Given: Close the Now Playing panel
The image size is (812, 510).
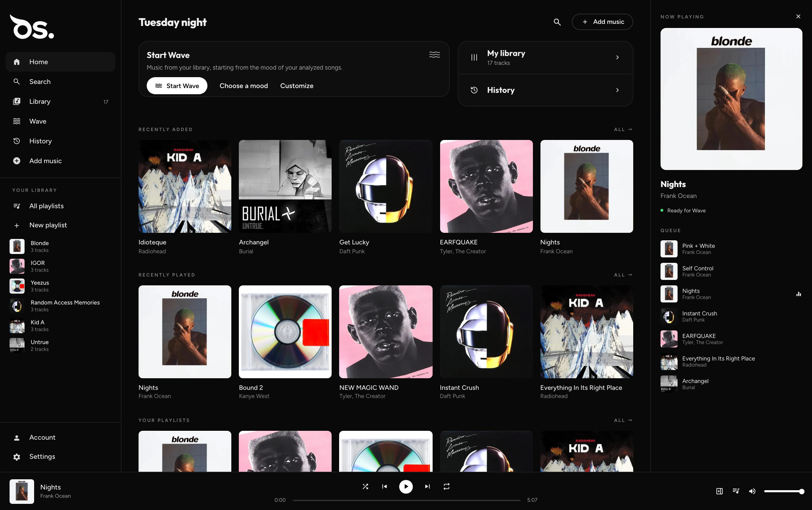Looking at the screenshot, I should pos(798,16).
